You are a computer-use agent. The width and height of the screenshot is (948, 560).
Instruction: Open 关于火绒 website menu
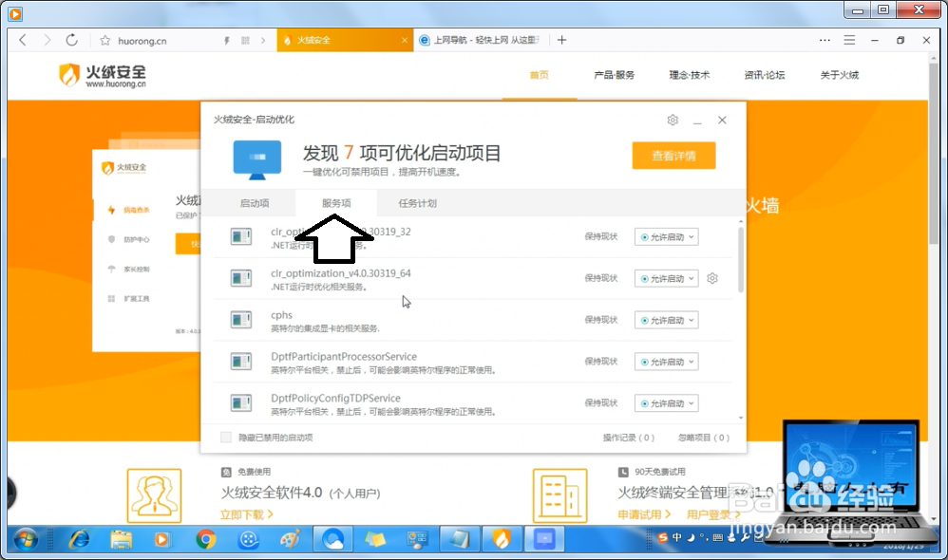pos(839,75)
